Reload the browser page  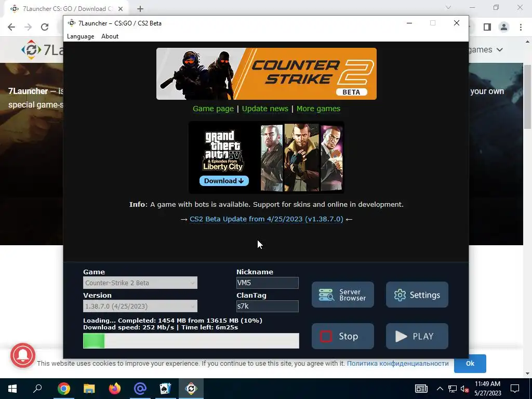click(45, 27)
